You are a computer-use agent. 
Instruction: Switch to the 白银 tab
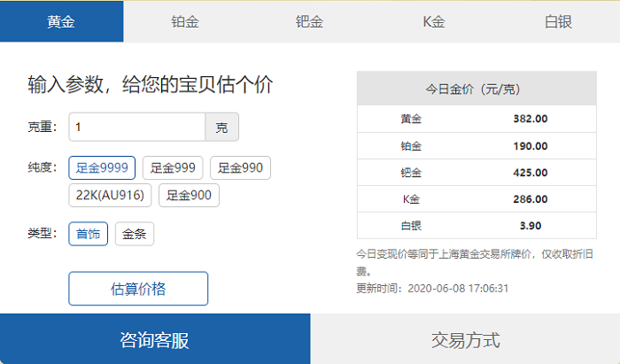pyautogui.click(x=558, y=21)
